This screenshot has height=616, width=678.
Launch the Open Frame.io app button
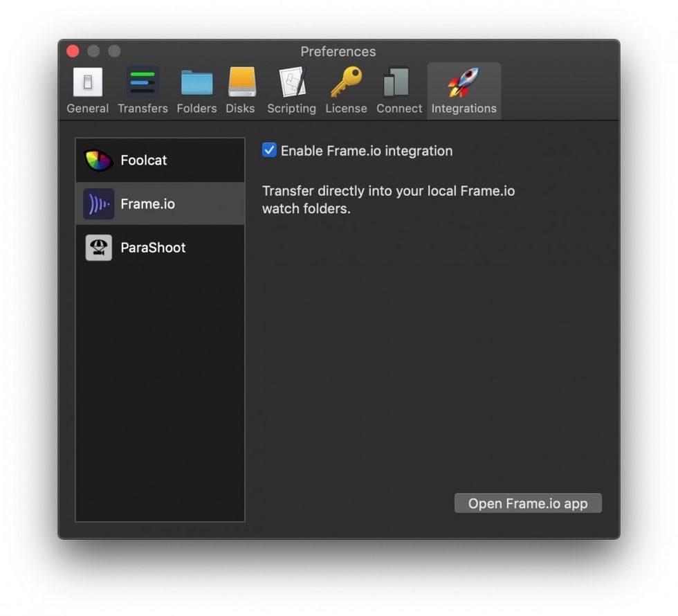pos(528,503)
